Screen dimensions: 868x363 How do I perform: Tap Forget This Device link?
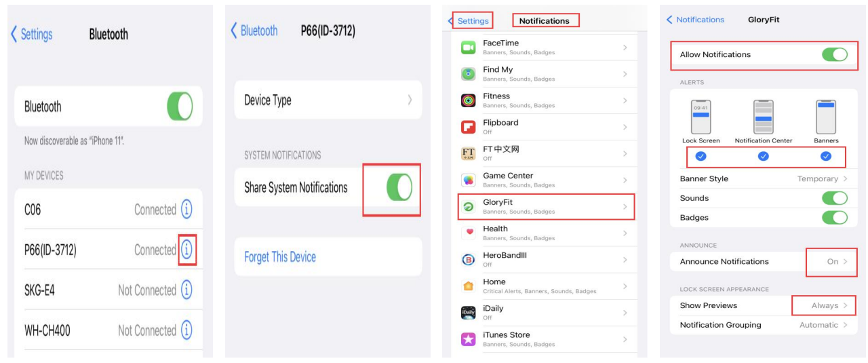tap(280, 256)
